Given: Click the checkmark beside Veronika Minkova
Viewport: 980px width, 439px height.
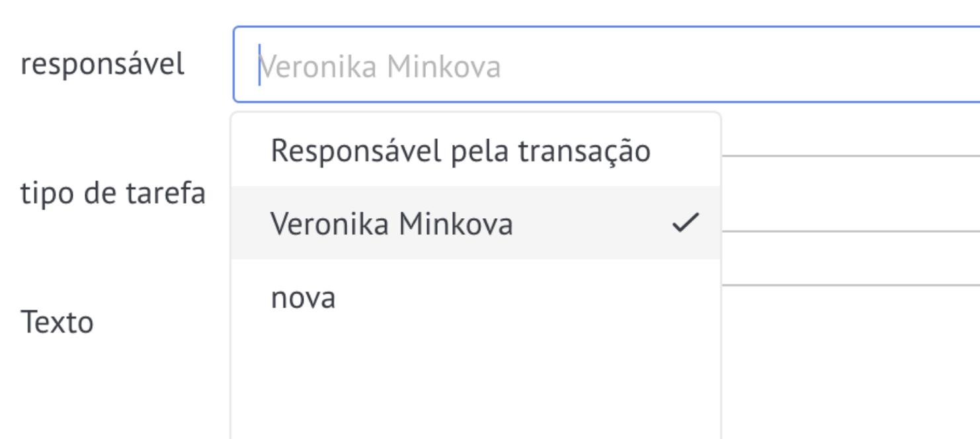Looking at the screenshot, I should 685,223.
